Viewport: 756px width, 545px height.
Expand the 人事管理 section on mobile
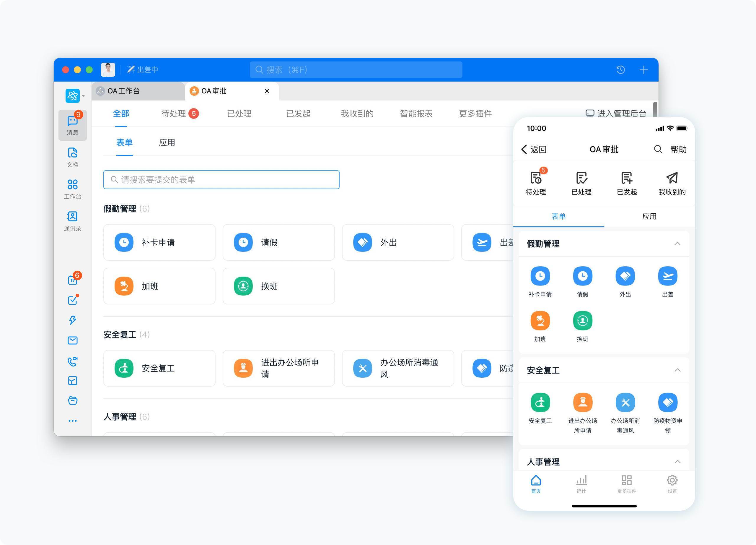[x=677, y=462]
